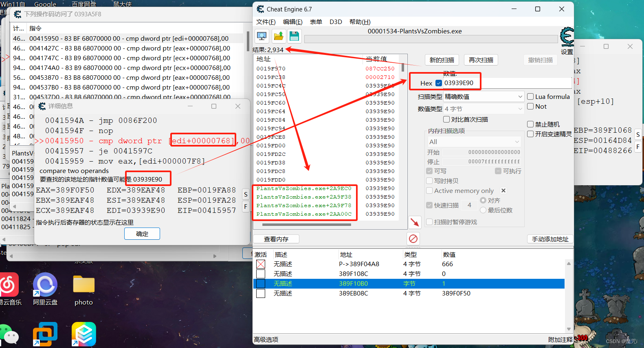Open the 数值类型 dropdown

484,109
